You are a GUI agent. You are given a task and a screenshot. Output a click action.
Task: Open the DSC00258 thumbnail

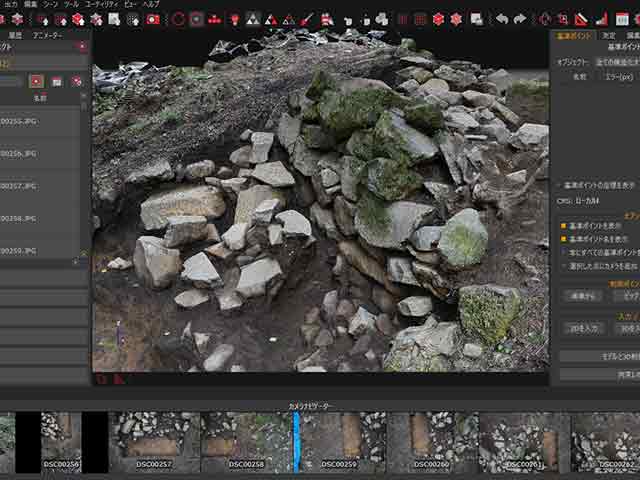tap(247, 442)
